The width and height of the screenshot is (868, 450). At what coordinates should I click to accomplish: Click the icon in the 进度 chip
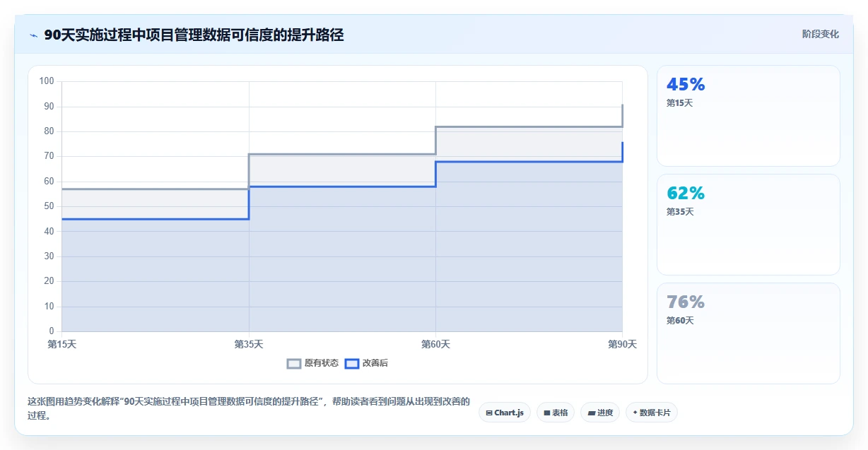(591, 413)
